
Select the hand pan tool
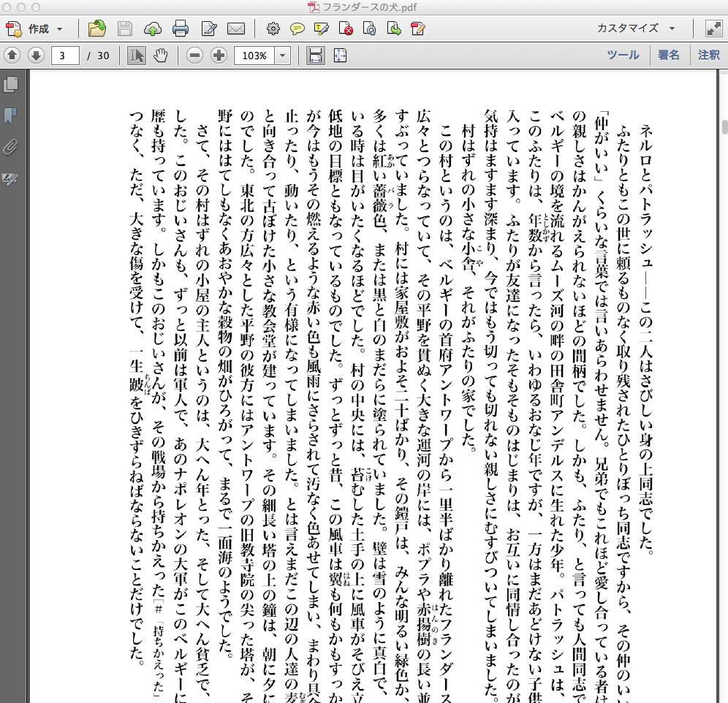click(161, 56)
